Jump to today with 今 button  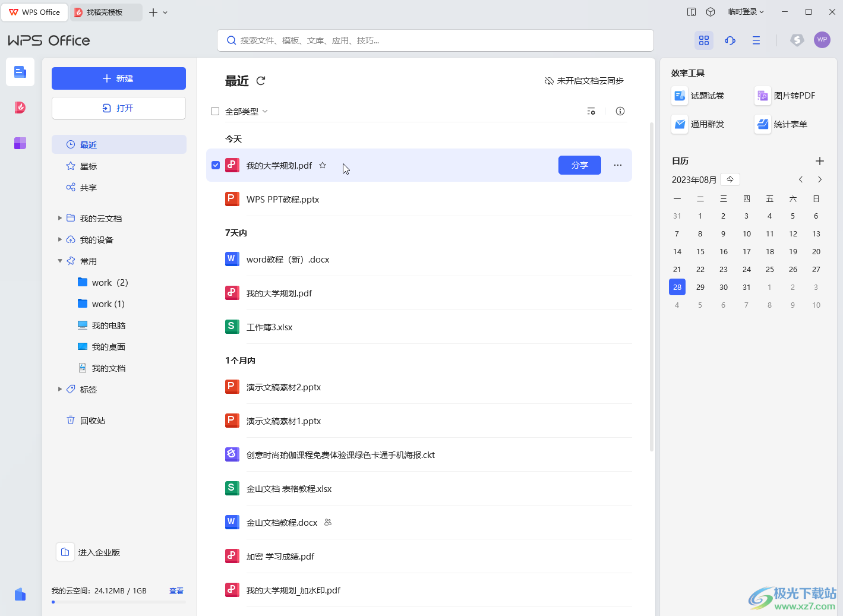point(730,179)
